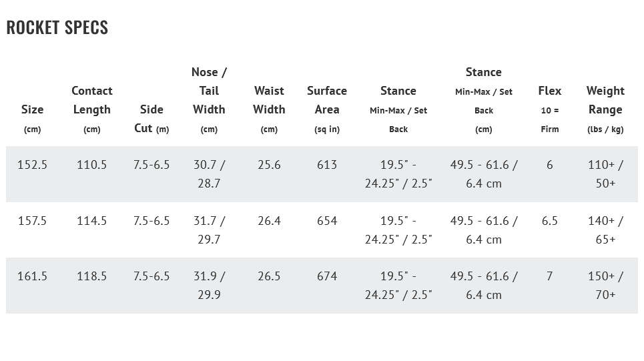Click the ROCKET SPECS heading
This screenshot has width=644, height=361.
[x=57, y=27]
